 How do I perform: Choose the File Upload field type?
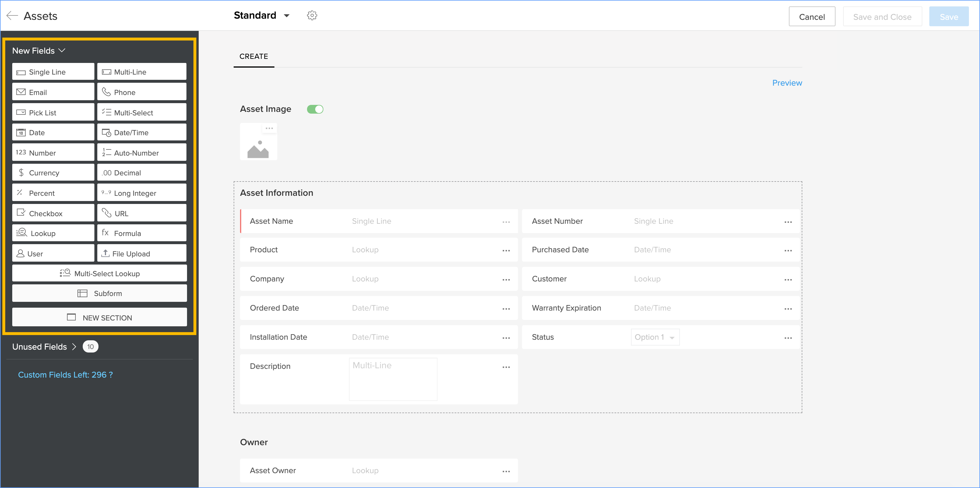142,253
